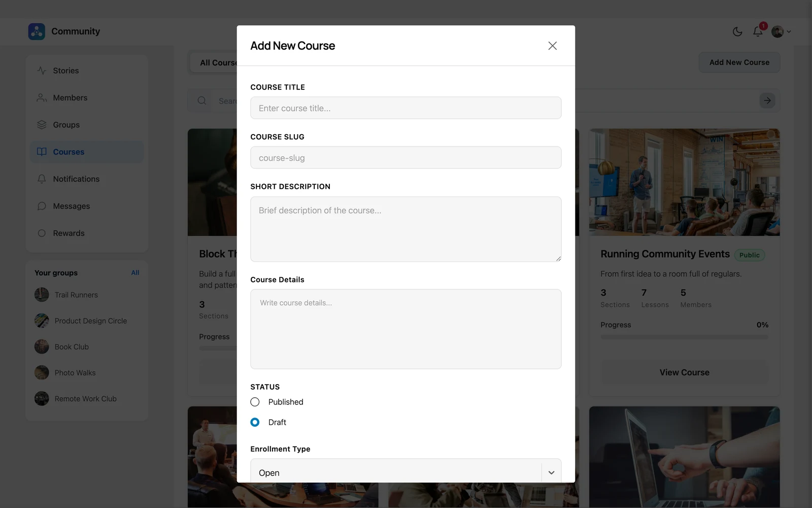Close the Add New Course dialog

553,46
